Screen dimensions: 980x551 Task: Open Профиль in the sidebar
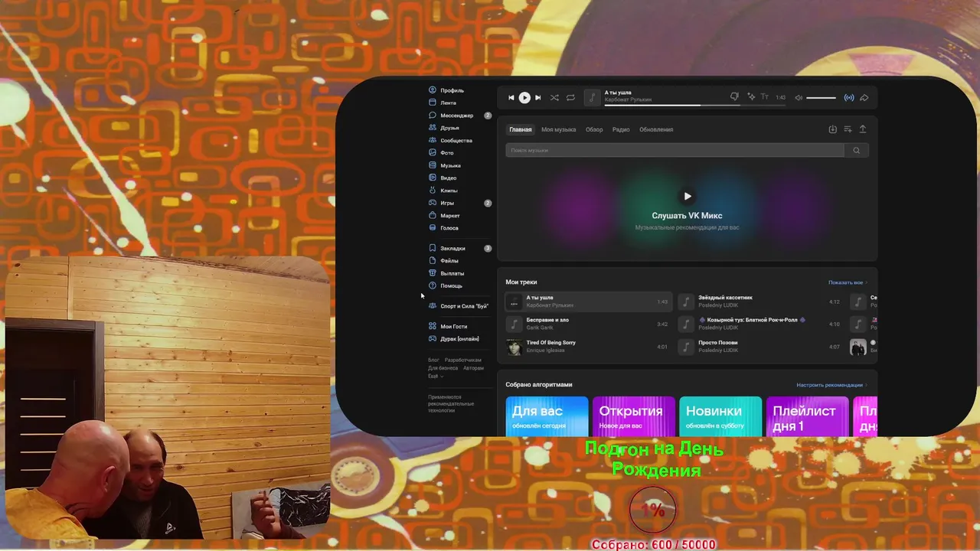447,90
